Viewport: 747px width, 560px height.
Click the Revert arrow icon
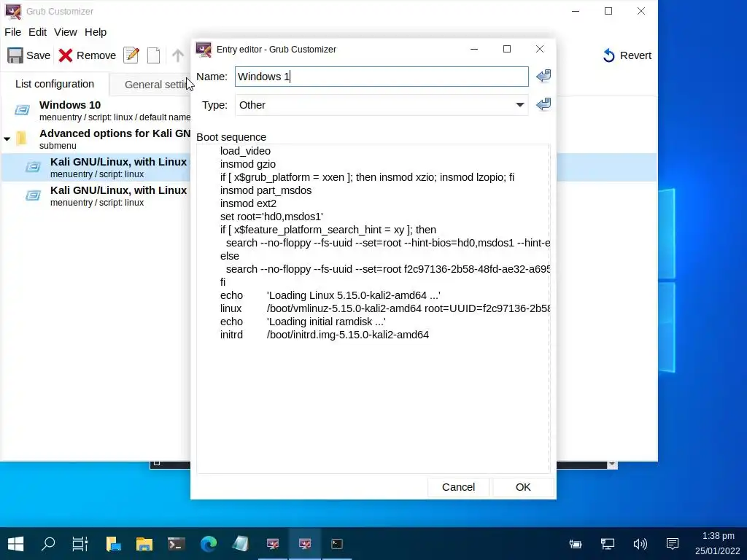609,55
